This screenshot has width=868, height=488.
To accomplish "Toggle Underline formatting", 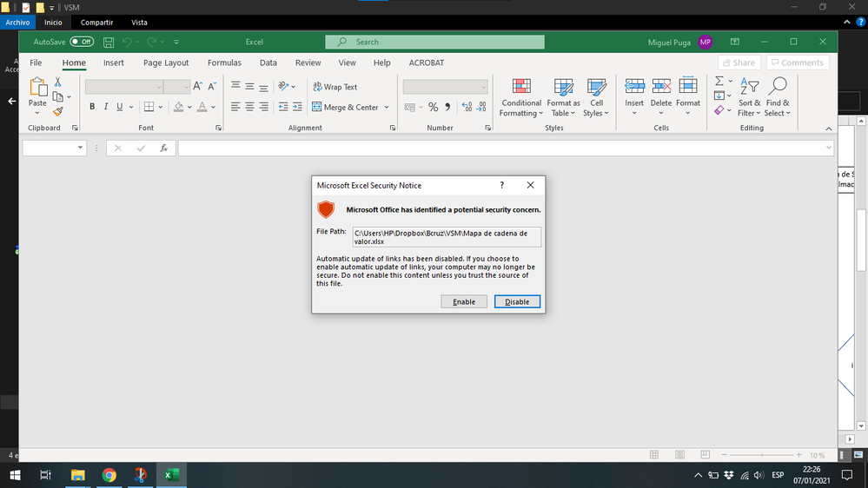I will pyautogui.click(x=120, y=107).
